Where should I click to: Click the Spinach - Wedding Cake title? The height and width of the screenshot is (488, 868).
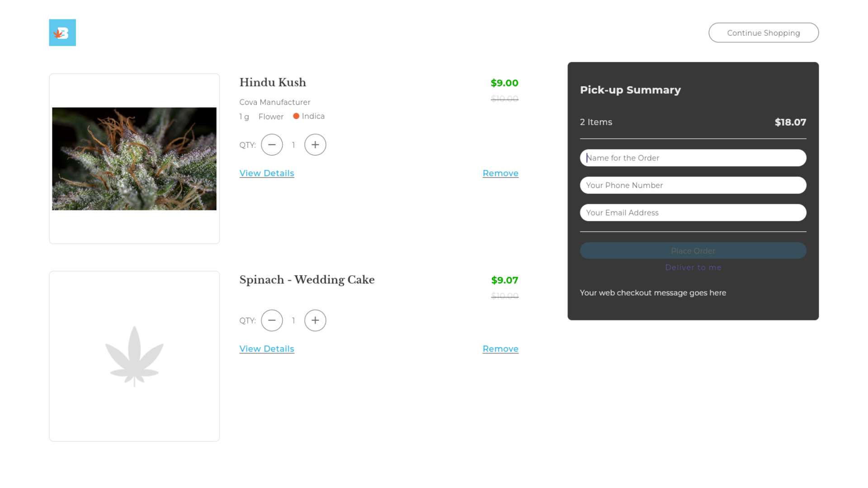tap(307, 280)
